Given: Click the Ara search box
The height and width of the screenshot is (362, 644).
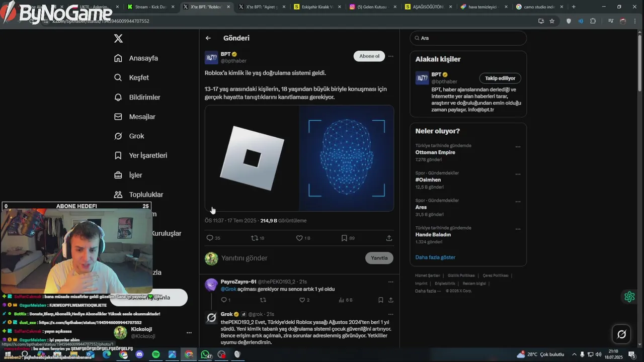Looking at the screenshot, I should (468, 38).
